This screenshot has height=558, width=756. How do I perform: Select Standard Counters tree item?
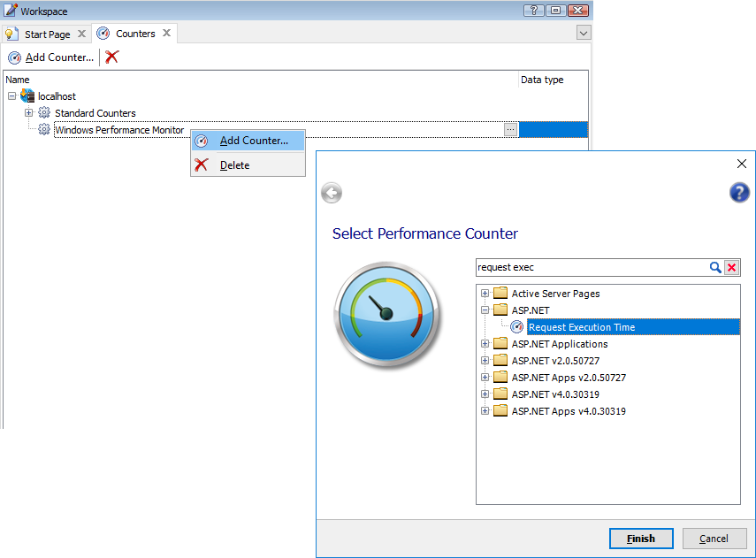click(95, 113)
